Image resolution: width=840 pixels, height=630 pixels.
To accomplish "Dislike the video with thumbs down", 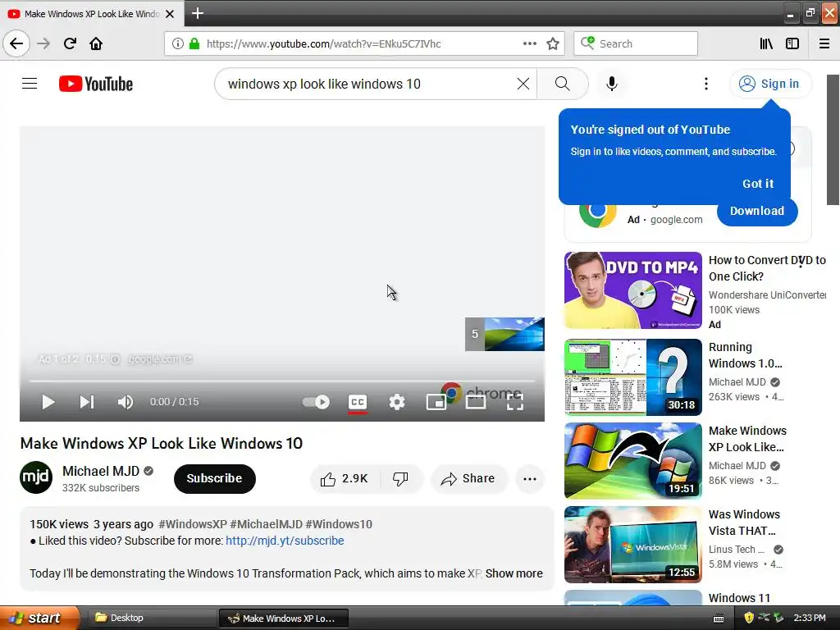I will pyautogui.click(x=400, y=479).
